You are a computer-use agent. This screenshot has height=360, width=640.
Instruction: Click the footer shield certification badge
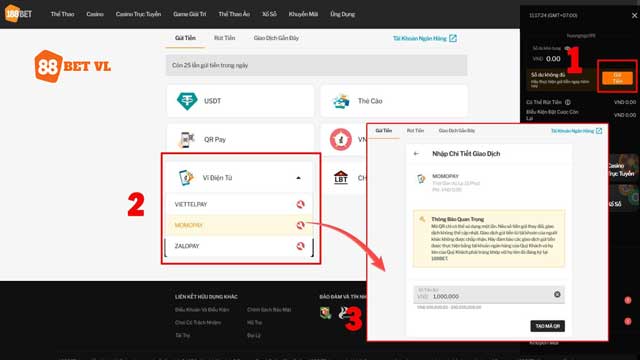pos(325,313)
